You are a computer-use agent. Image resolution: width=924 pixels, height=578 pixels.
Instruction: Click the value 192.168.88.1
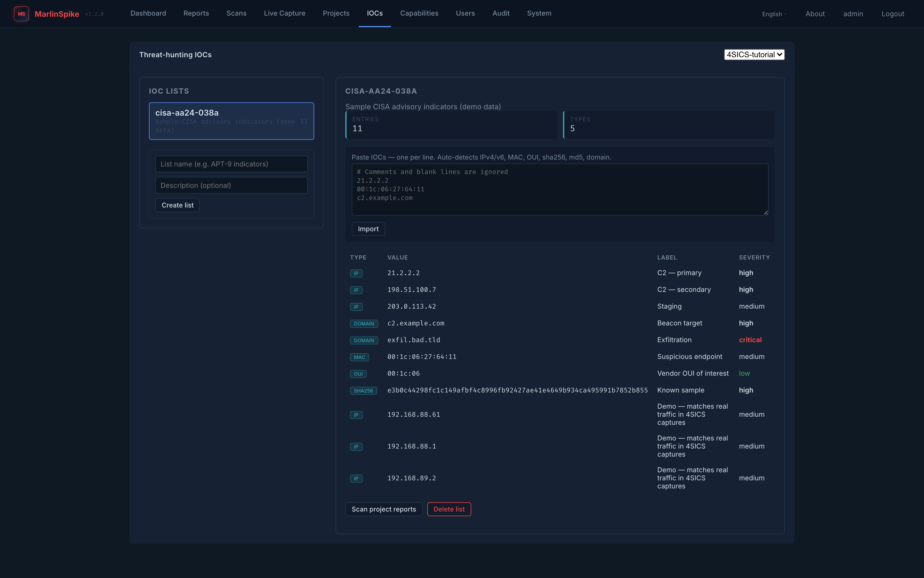411,447
